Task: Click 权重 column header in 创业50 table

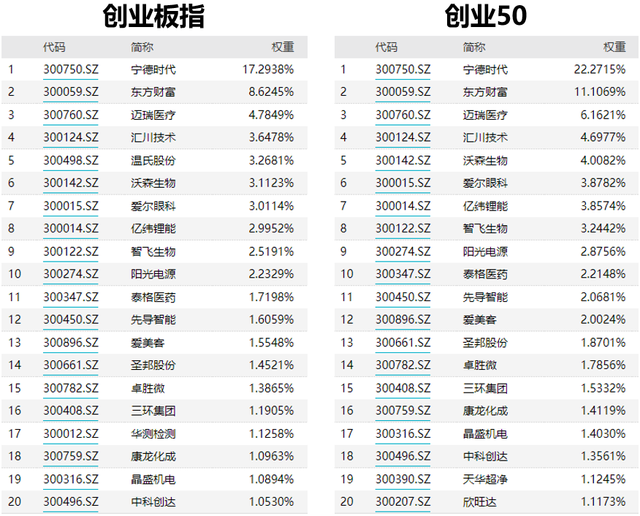Action: click(615, 47)
